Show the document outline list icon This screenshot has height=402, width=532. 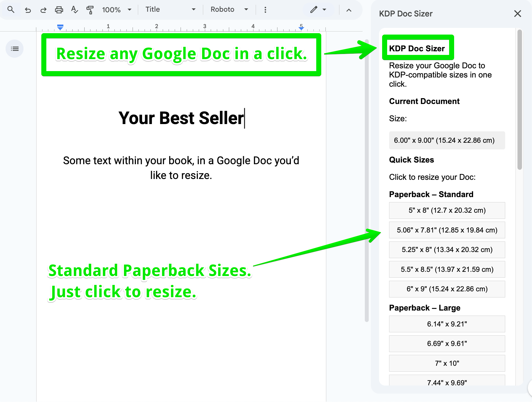pos(15,49)
